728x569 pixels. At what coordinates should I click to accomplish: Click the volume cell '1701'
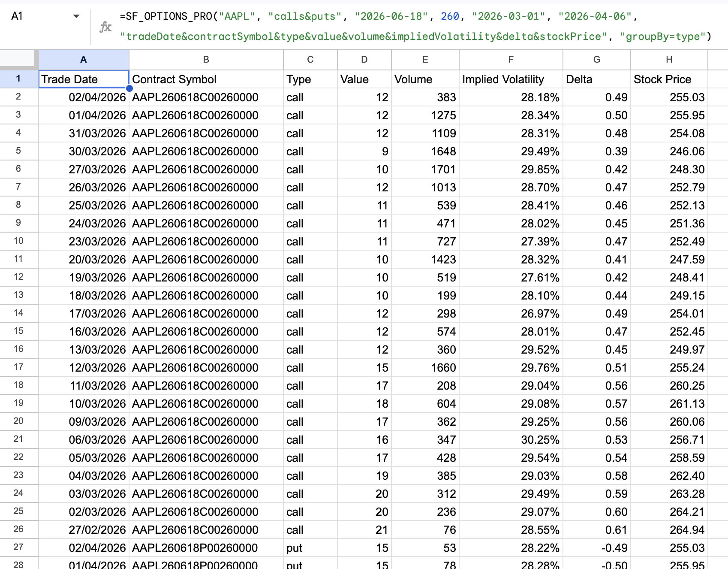(x=425, y=169)
